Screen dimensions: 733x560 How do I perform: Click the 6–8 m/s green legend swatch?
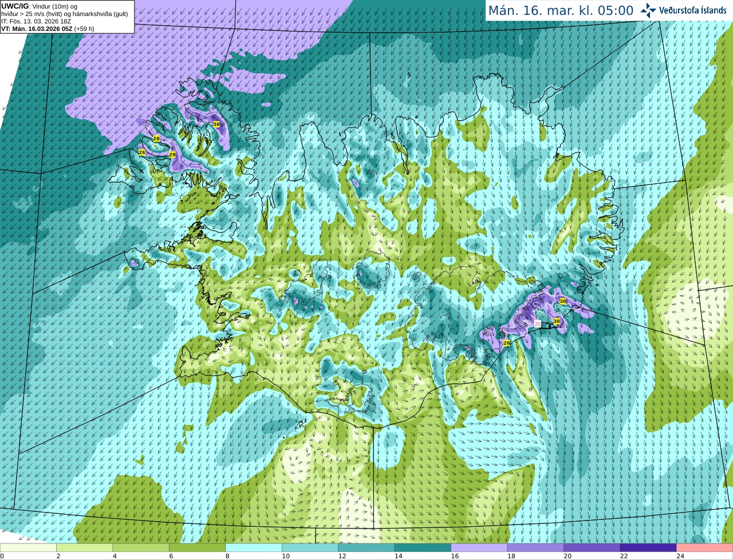[197, 547]
